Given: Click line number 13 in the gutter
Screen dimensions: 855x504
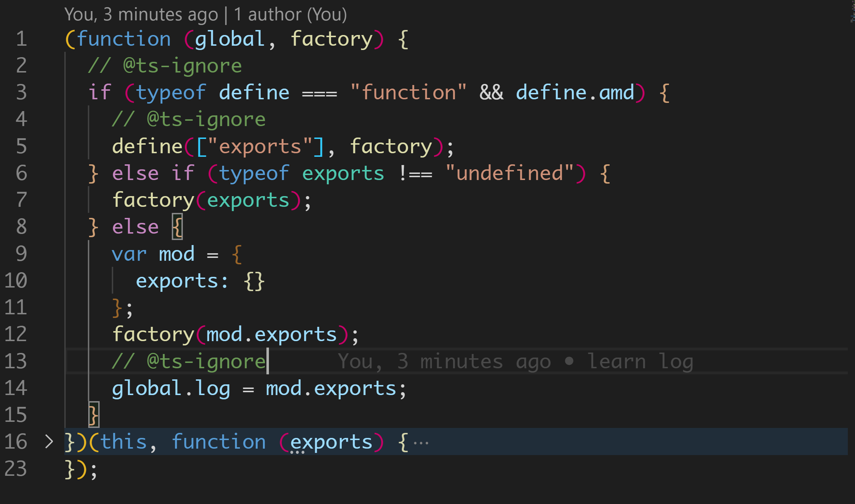Looking at the screenshot, I should pos(16,361).
